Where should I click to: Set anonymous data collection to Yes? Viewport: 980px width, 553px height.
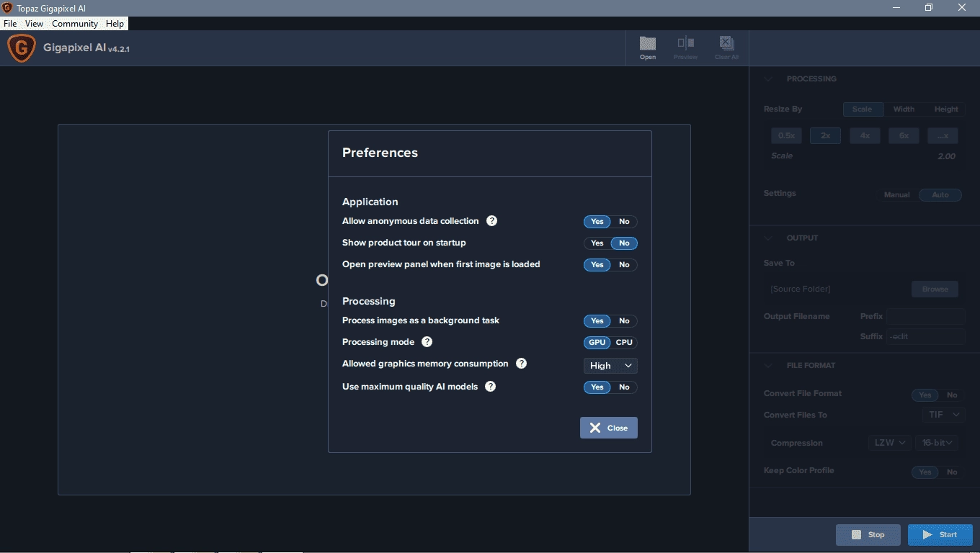(x=597, y=222)
